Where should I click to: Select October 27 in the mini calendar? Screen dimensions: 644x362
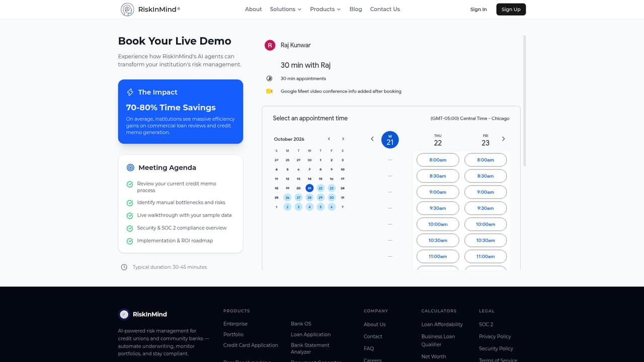[x=298, y=198]
